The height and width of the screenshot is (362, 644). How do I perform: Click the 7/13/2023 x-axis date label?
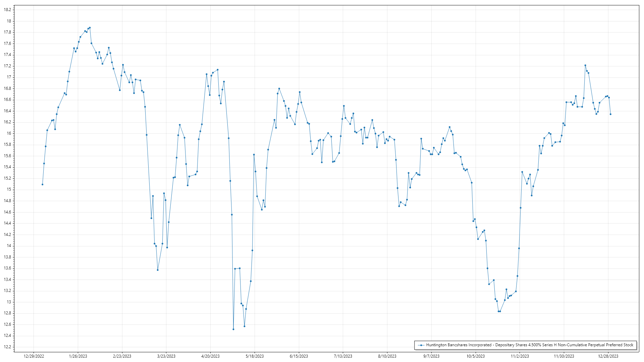[x=343, y=356]
